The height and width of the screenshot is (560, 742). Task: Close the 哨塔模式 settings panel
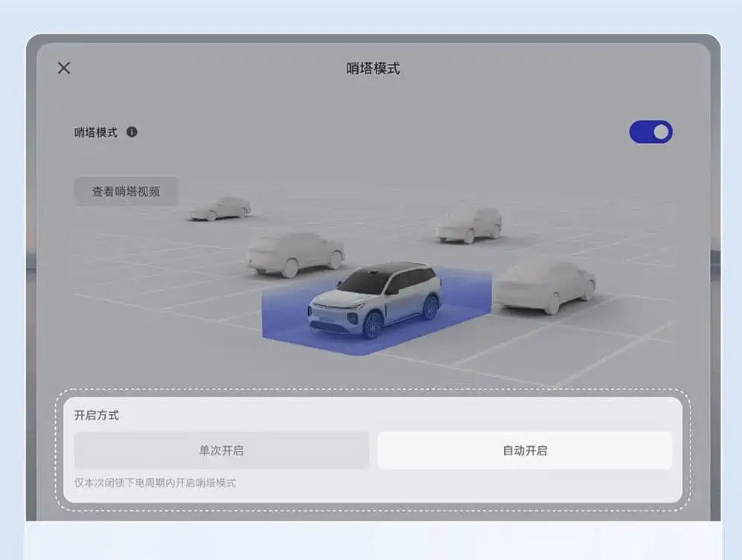pos(64,68)
